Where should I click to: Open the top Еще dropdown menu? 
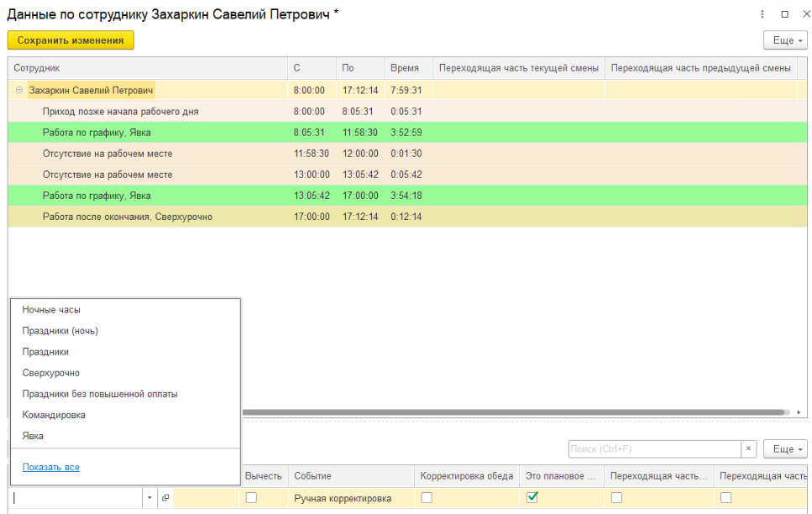(x=784, y=40)
